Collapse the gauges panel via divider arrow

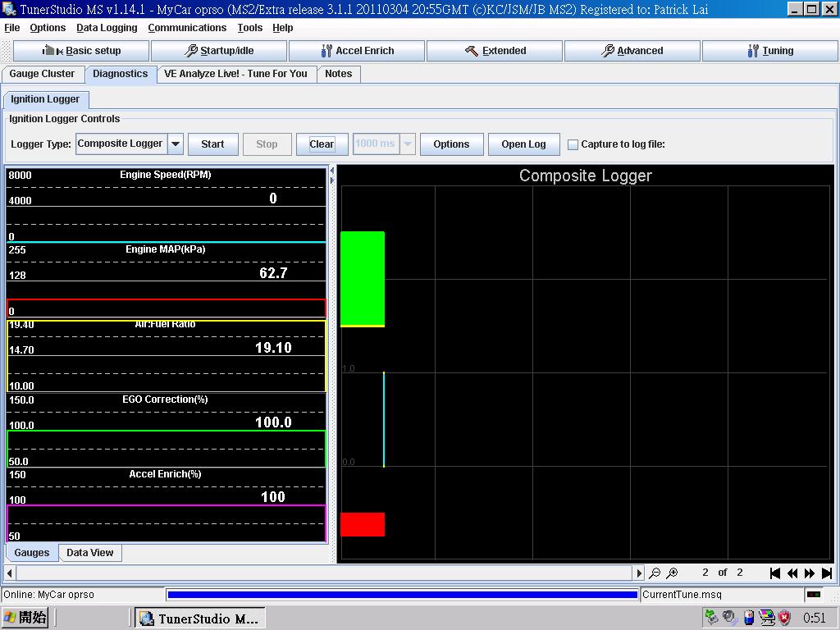332,171
